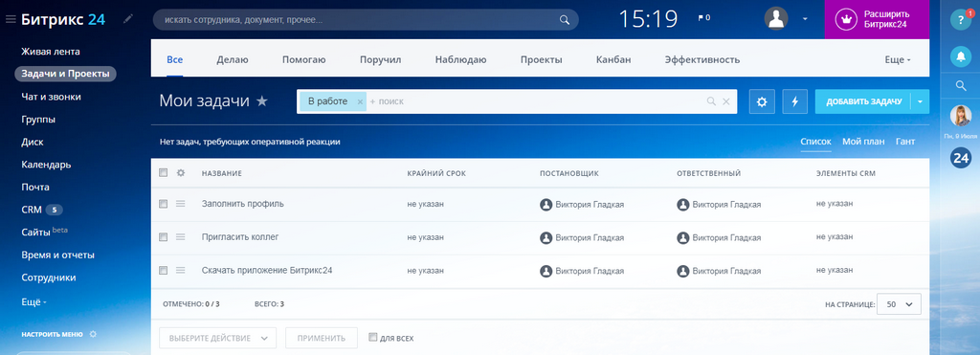Open the hamburger menu beside Битрикс 24

click(10, 19)
